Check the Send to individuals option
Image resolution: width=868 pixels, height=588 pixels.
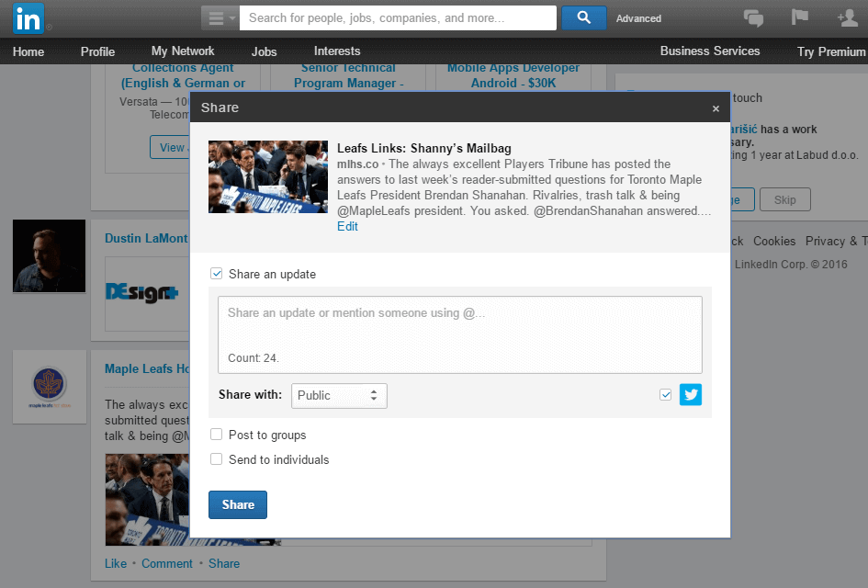[217, 459]
